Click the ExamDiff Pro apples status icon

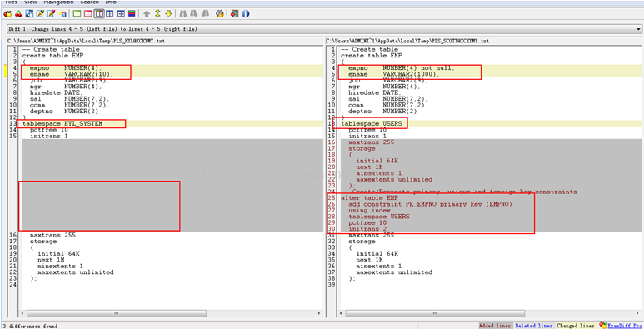(602, 326)
